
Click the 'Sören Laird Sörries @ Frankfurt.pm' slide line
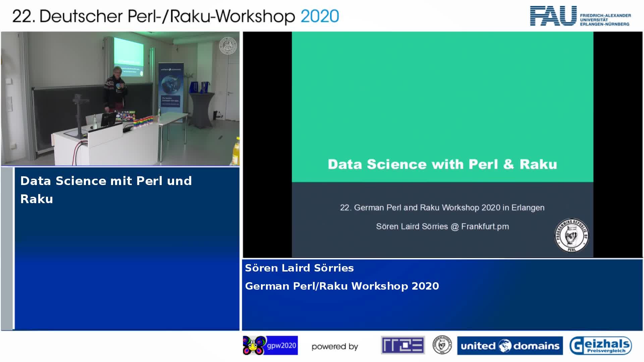[442, 227]
